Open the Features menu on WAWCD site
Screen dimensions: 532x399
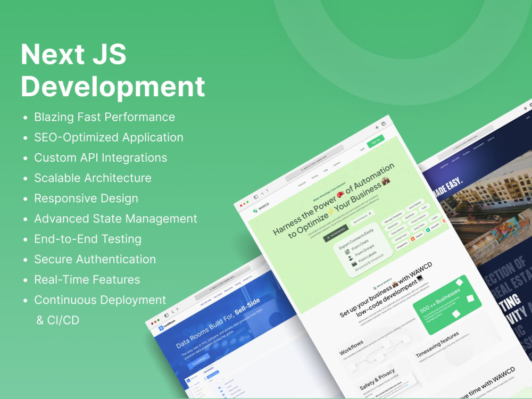[x=302, y=184]
